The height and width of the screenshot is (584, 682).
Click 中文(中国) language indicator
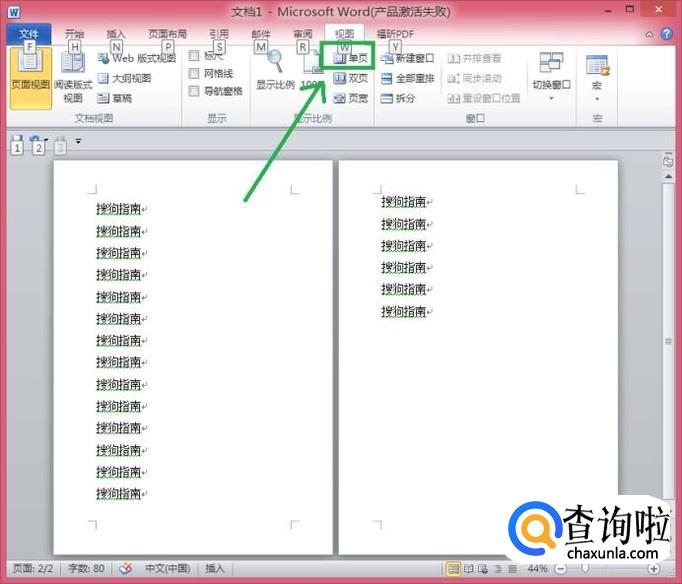167,568
